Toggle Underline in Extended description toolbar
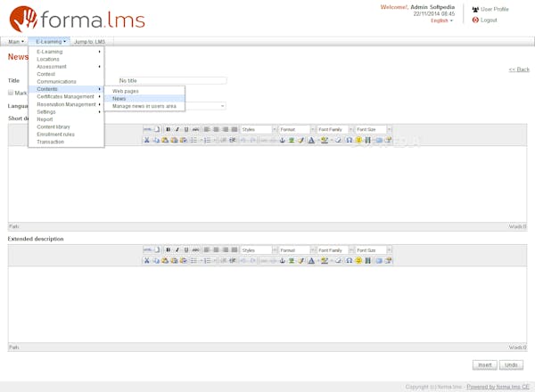 click(186, 250)
